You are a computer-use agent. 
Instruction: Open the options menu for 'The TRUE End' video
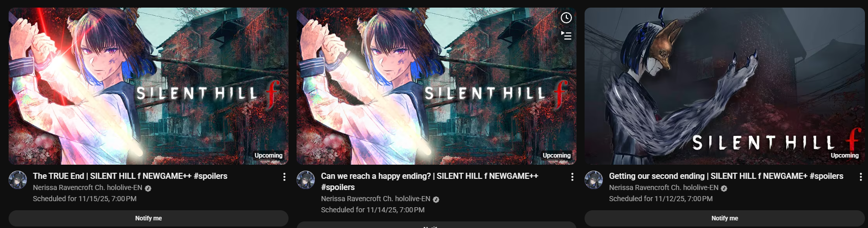[284, 177]
